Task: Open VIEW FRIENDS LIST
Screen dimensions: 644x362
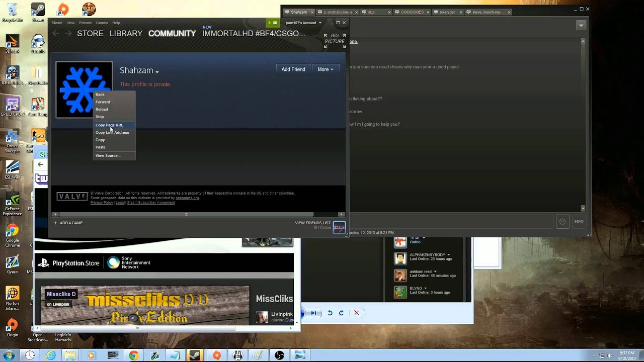Action: 313,223
